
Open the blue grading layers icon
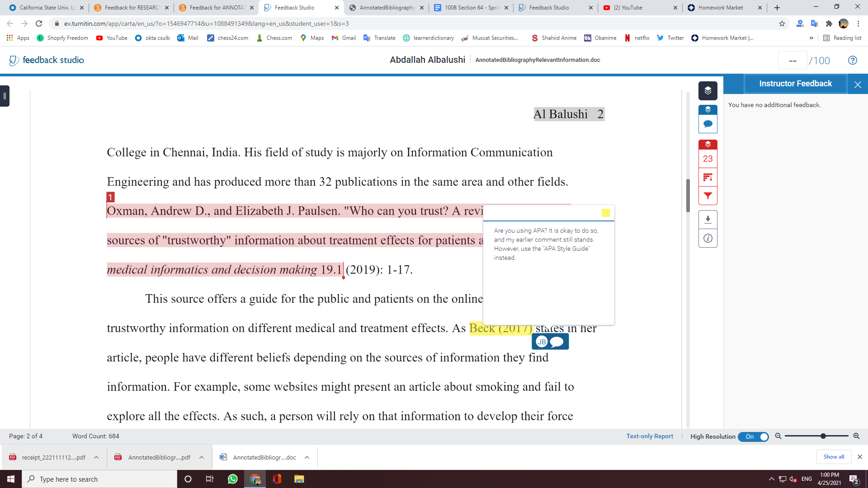708,110
